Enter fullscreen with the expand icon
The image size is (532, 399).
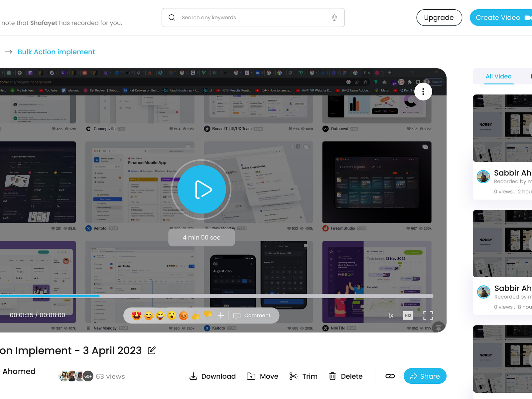[x=428, y=315]
